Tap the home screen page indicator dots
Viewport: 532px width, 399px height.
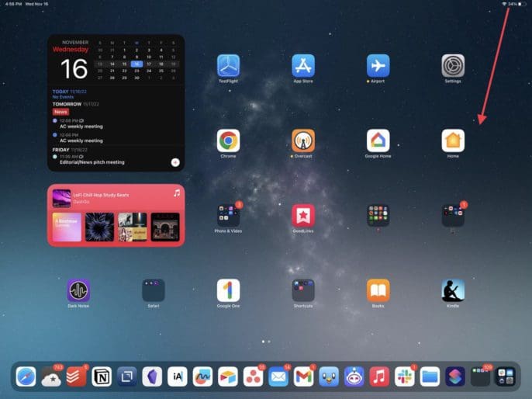266,342
